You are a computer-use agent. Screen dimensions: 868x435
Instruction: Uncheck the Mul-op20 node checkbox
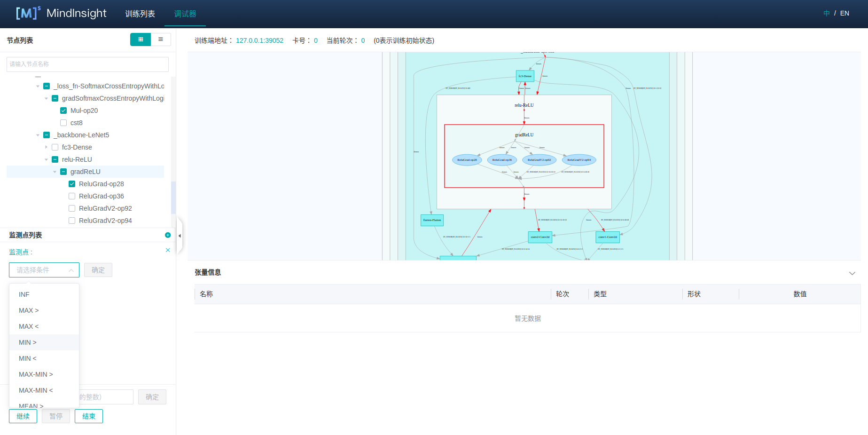(x=63, y=111)
